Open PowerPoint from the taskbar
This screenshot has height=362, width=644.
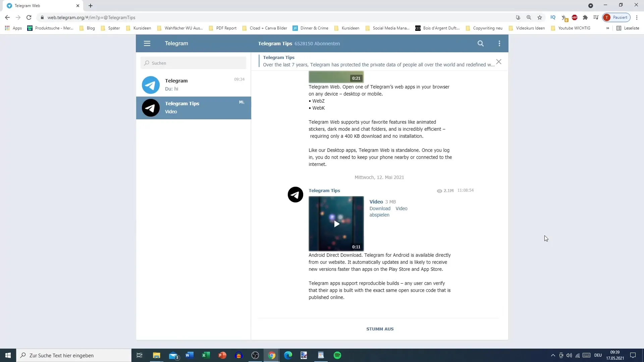pos(222,355)
